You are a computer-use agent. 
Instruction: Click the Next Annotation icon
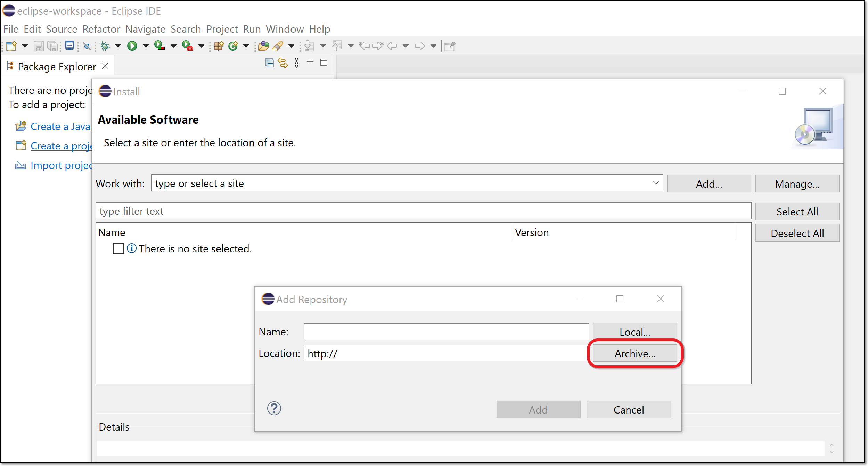309,46
